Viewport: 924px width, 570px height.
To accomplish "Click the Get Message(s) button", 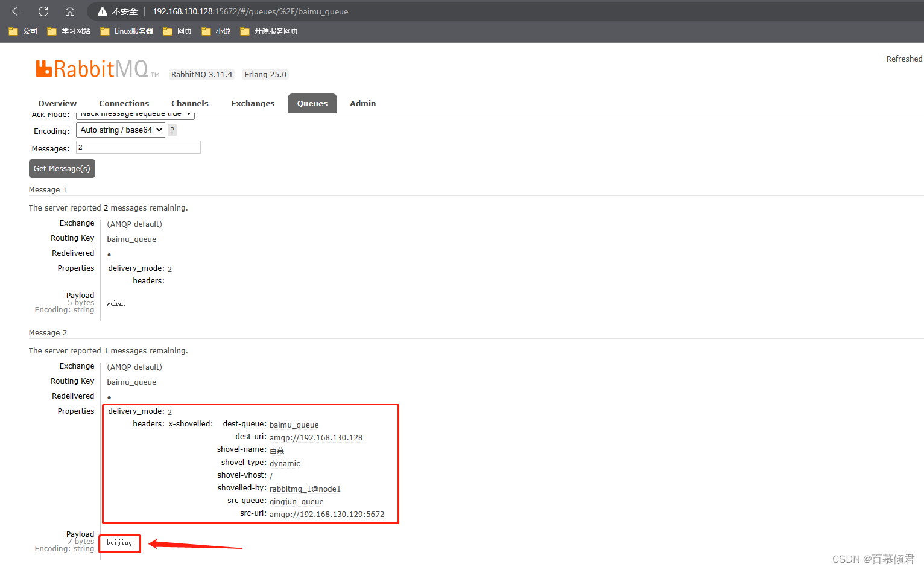I will [62, 168].
